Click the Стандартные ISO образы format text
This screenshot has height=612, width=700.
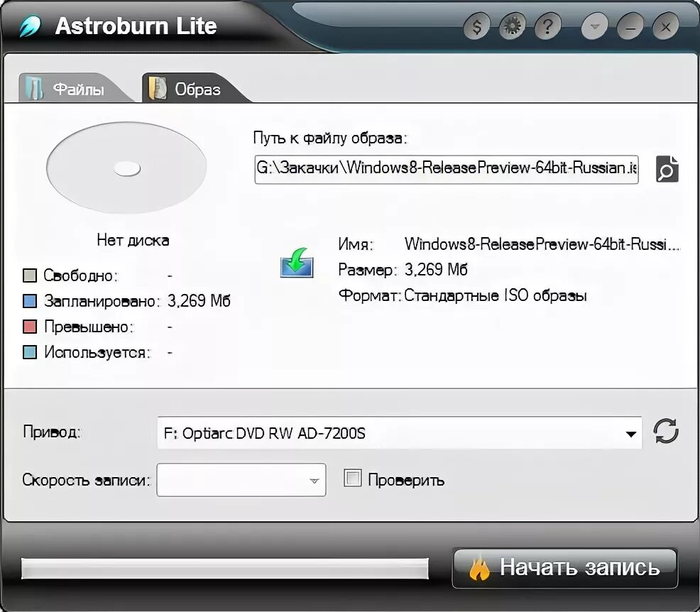[495, 295]
